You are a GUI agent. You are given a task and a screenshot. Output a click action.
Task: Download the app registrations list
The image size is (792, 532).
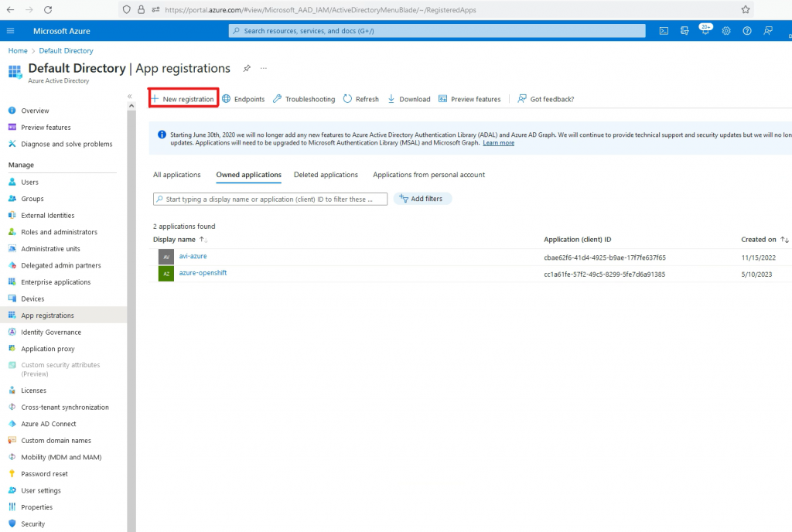pos(409,99)
